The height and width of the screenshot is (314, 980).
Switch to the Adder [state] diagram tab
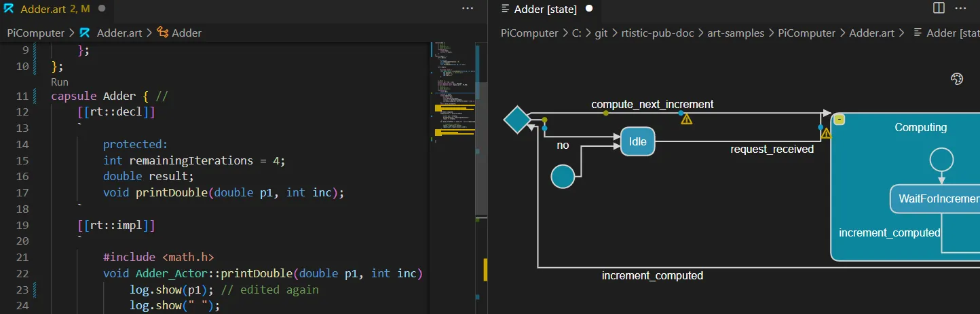545,9
